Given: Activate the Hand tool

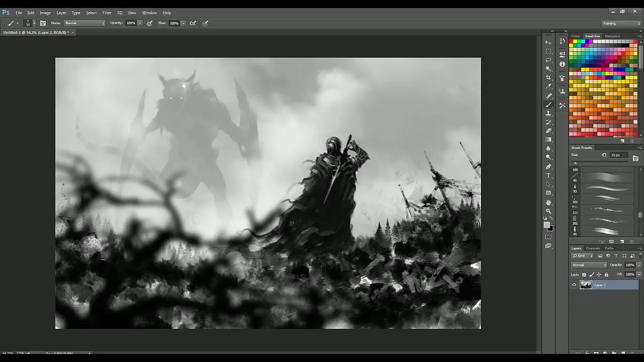Looking at the screenshot, I should coord(548,202).
